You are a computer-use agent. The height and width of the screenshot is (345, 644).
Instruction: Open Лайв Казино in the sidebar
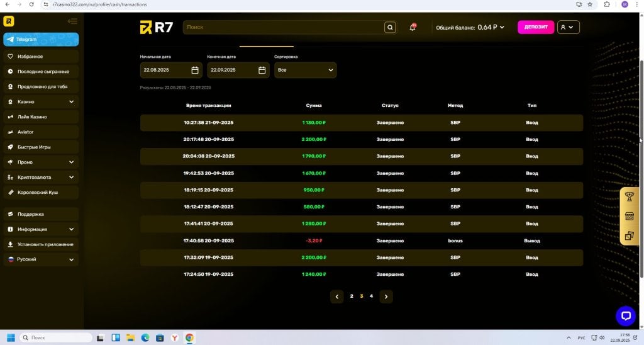[x=41, y=116]
